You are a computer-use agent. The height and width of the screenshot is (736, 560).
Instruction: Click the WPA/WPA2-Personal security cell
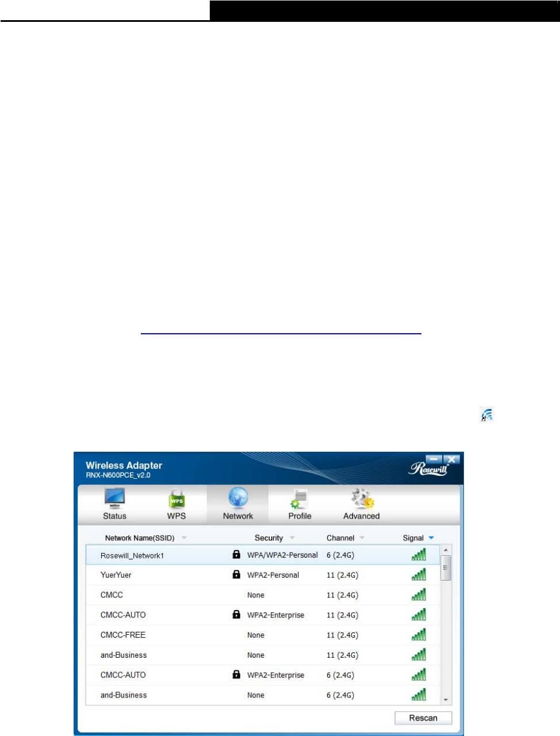coord(282,555)
